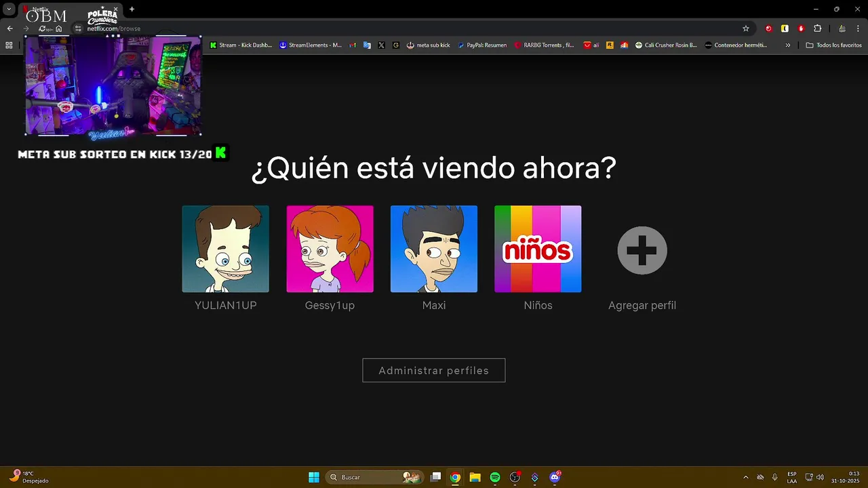This screenshot has height=488, width=868.
Task: Open the Windows Start menu
Action: tap(314, 477)
